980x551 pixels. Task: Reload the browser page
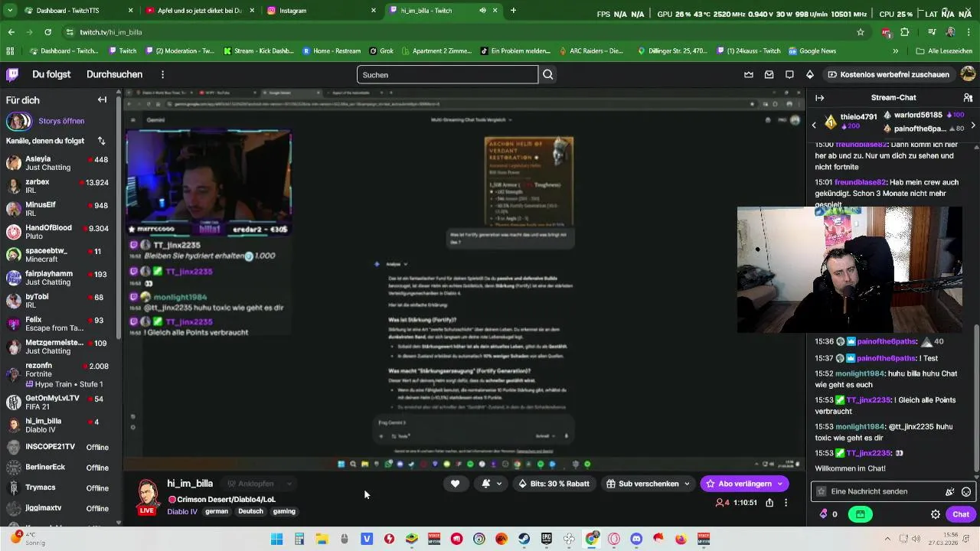(47, 32)
